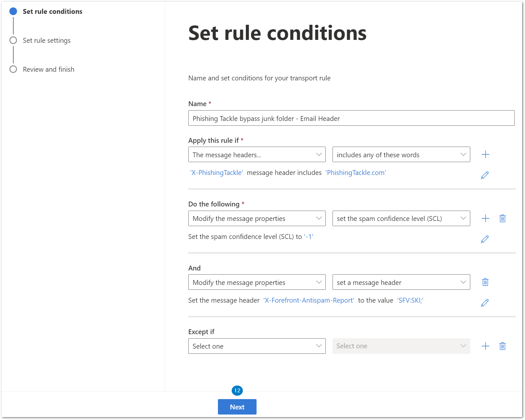Select the filled Set rule conditions step circle

[x=13, y=11]
